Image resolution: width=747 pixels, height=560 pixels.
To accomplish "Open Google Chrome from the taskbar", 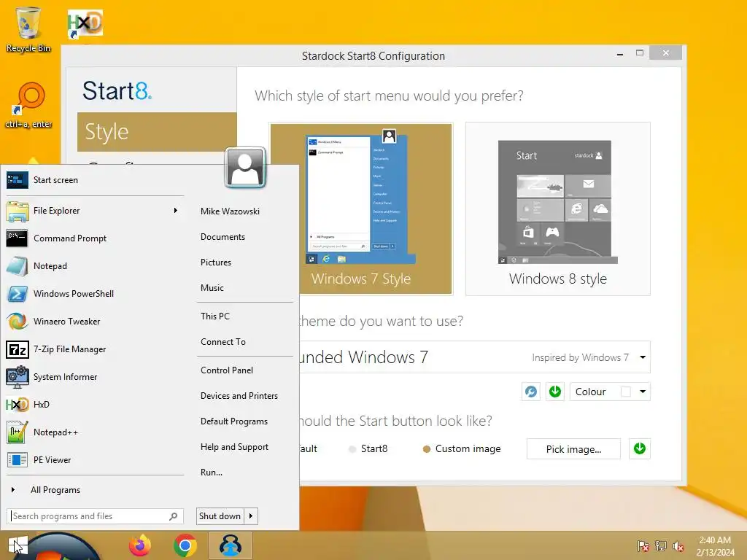I will [185, 545].
